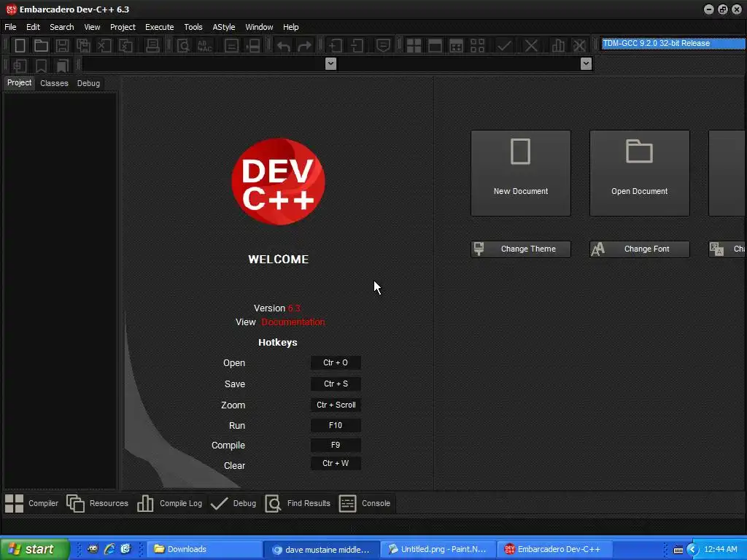The width and height of the screenshot is (747, 560).
Task: Click the Run window toolbar icon
Action: tap(435, 46)
